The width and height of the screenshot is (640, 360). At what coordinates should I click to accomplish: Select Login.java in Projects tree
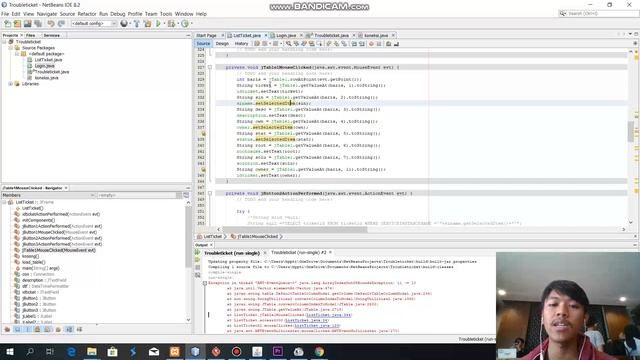(x=44, y=66)
